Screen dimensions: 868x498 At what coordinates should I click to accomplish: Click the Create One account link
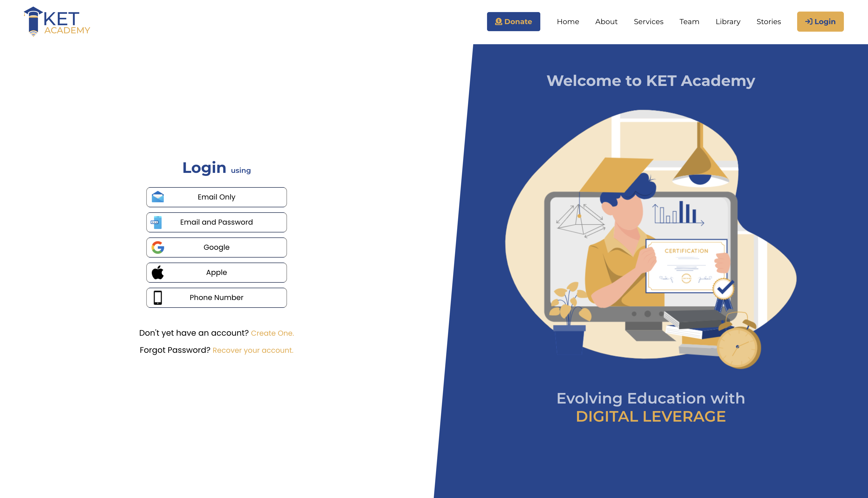pos(272,333)
